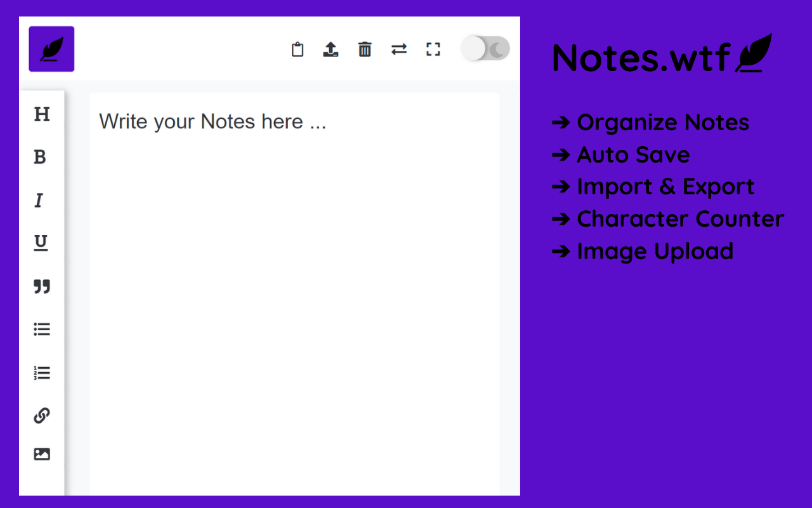Insert a blockquote with quote icon
This screenshot has height=508, width=812.
[x=42, y=286]
